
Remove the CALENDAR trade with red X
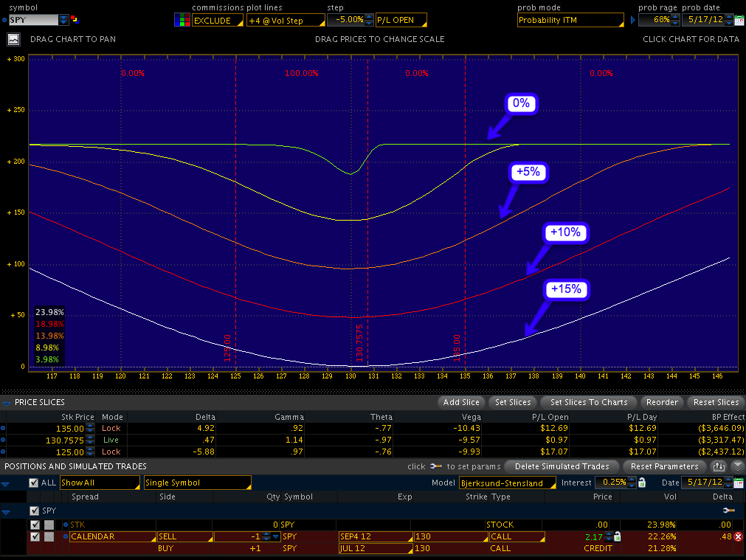(x=738, y=536)
